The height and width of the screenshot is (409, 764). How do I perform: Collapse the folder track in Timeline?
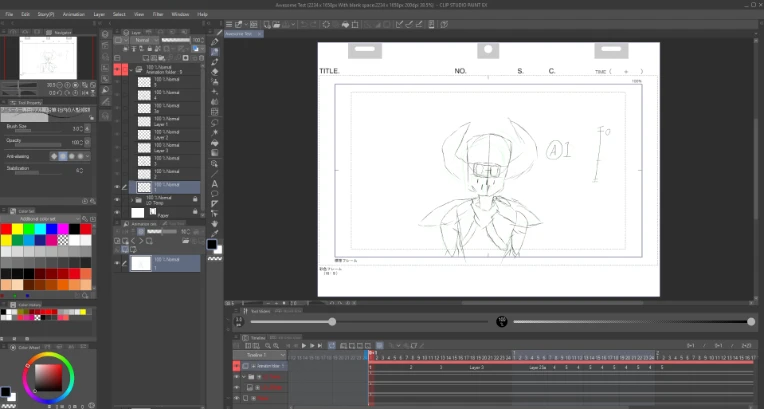pos(244,377)
